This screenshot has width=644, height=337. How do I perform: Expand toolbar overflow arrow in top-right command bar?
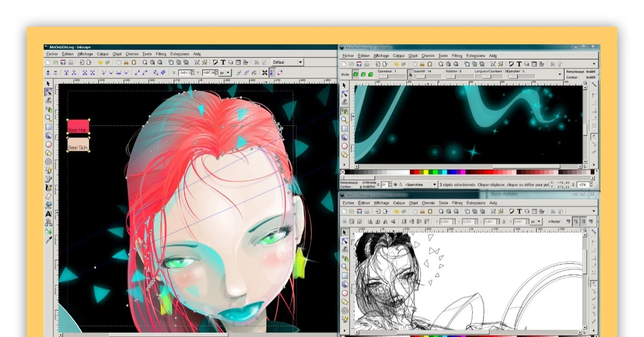(594, 64)
